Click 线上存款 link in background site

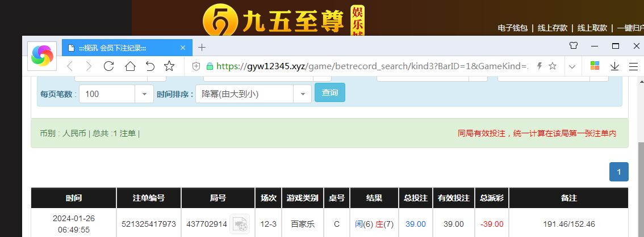pos(553,28)
